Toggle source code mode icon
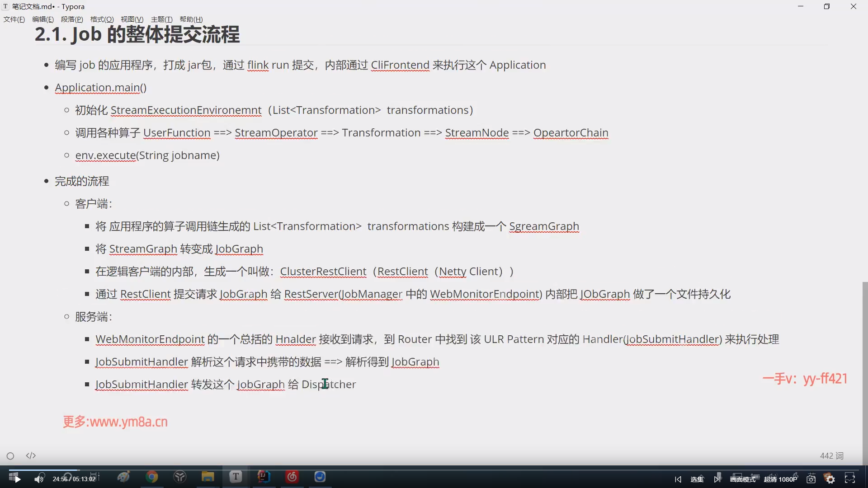 click(x=31, y=455)
